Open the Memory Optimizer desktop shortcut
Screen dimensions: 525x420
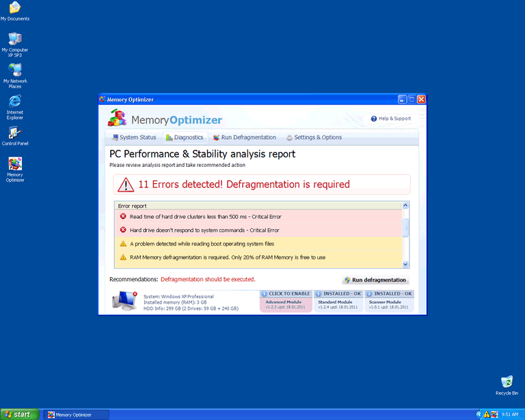(x=14, y=165)
